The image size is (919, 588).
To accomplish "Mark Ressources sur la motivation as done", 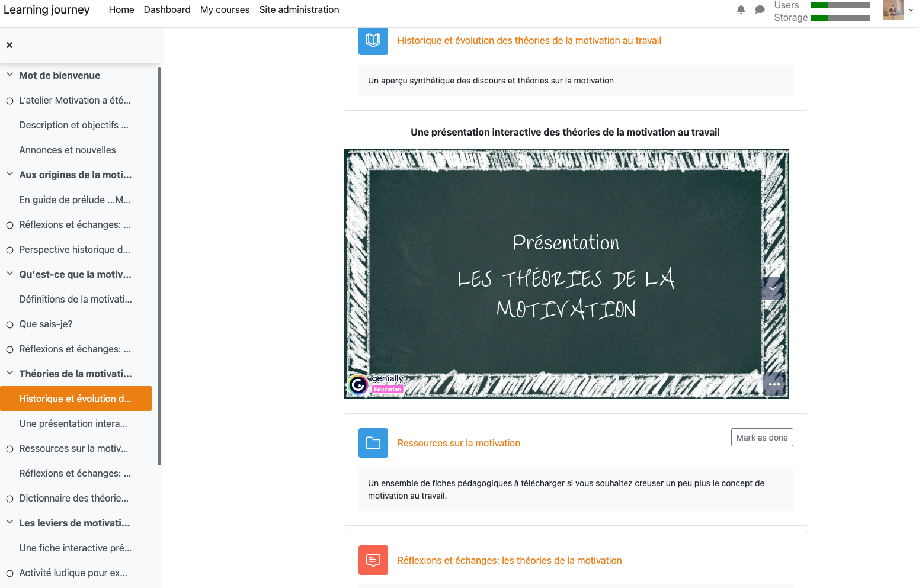I will [761, 438].
